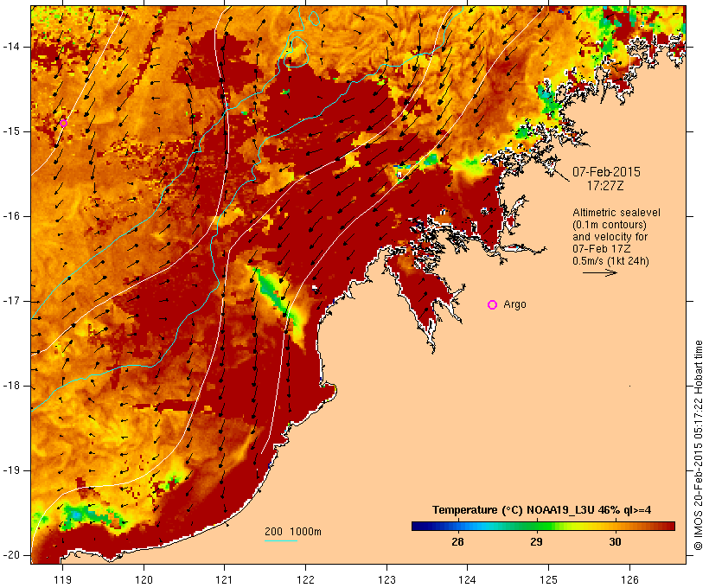709x588 pixels.
Task: Click the '120' longitude axis label
Action: (144, 579)
